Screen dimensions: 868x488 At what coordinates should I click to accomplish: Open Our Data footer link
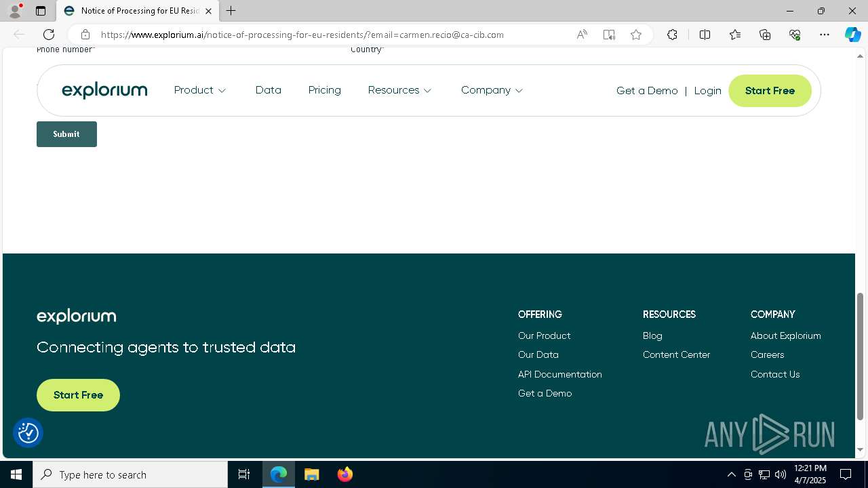538,354
